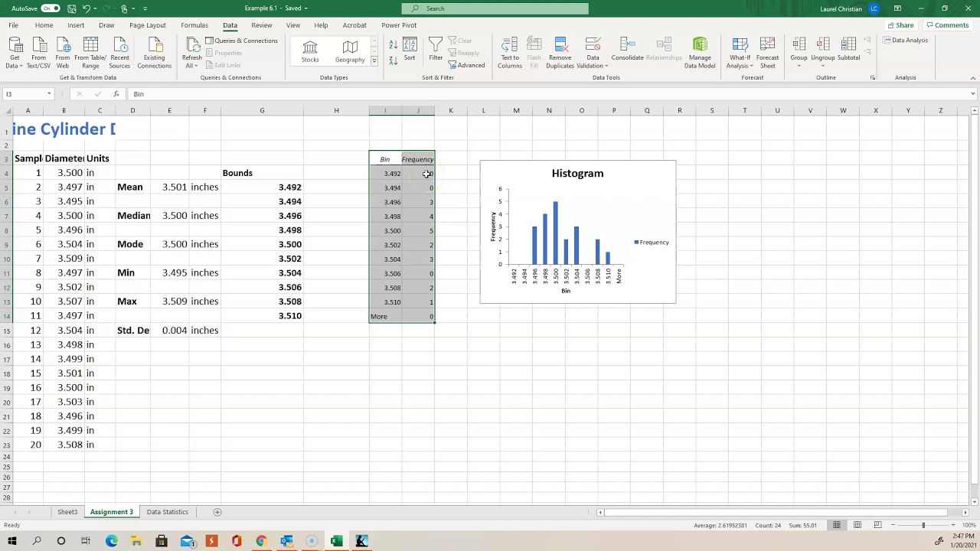The height and width of the screenshot is (551, 980).
Task: Open the Refresh All dropdown
Action: coord(192,53)
